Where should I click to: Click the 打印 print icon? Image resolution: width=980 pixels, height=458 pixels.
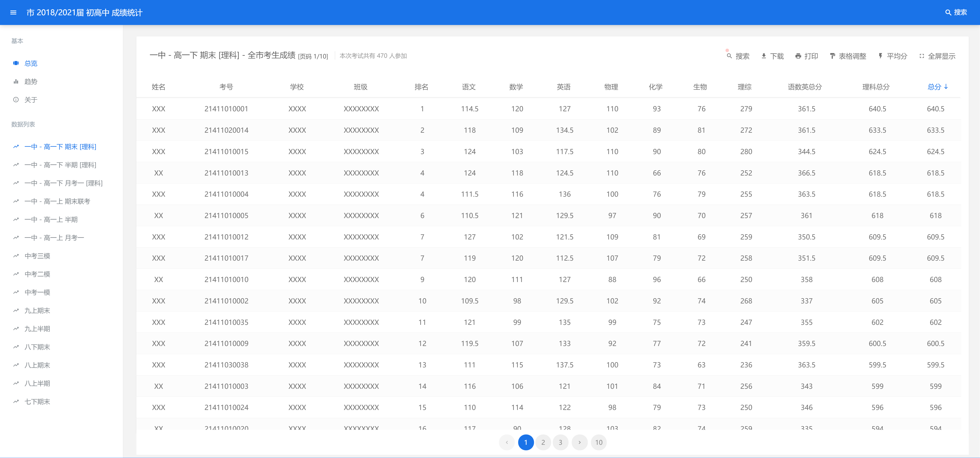(806, 56)
